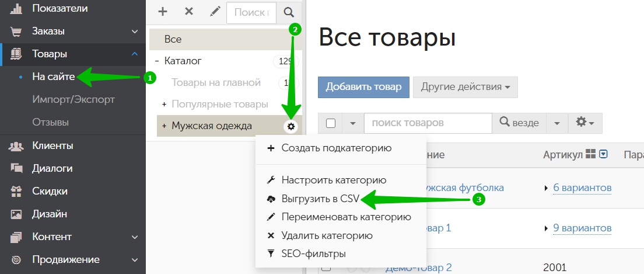Focus the category search field
This screenshot has width=644, height=274.
[x=251, y=12]
